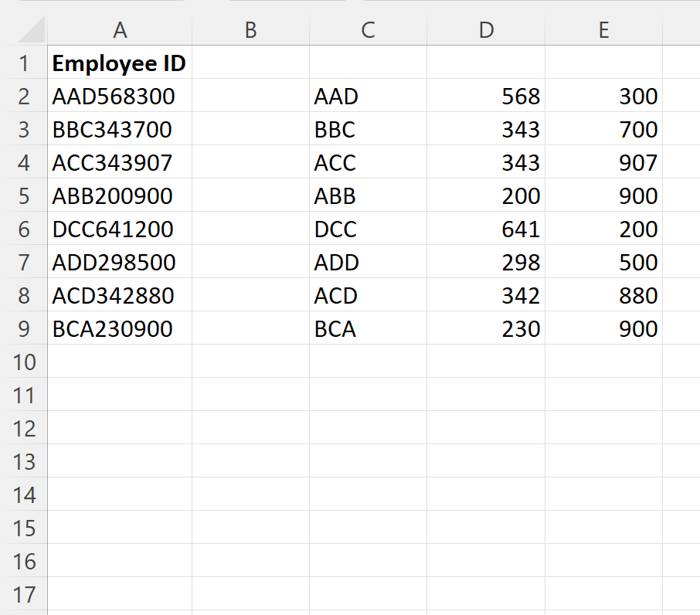Click the Select All triangle above row 1

pos(25,30)
